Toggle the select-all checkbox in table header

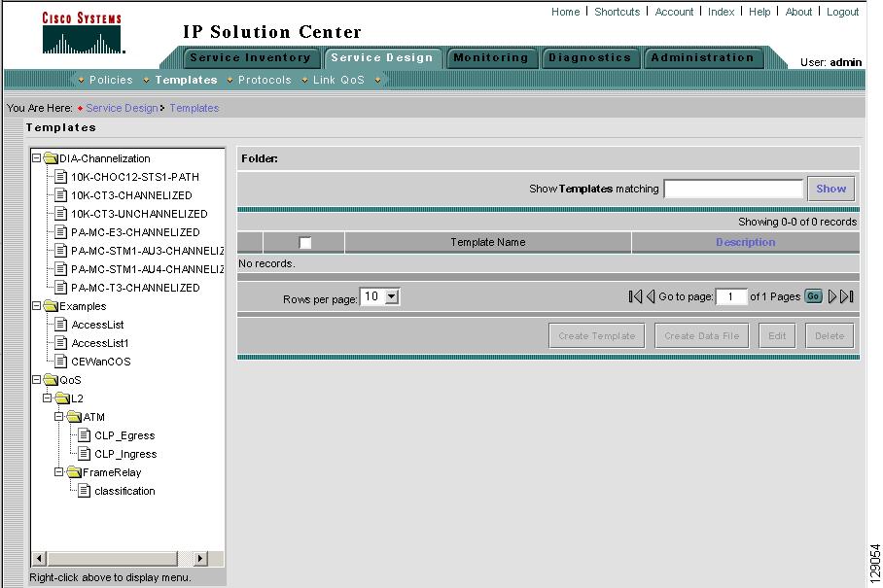point(305,243)
